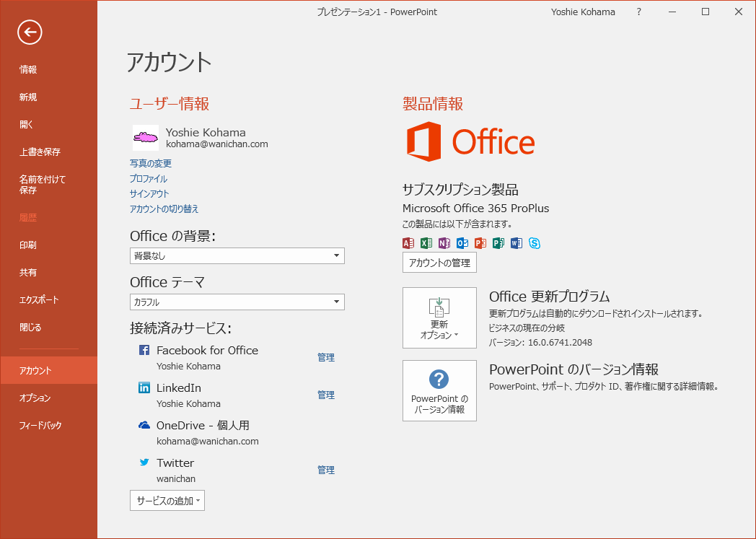Click the サインアウト link
The image size is (756, 539).
tap(149, 193)
